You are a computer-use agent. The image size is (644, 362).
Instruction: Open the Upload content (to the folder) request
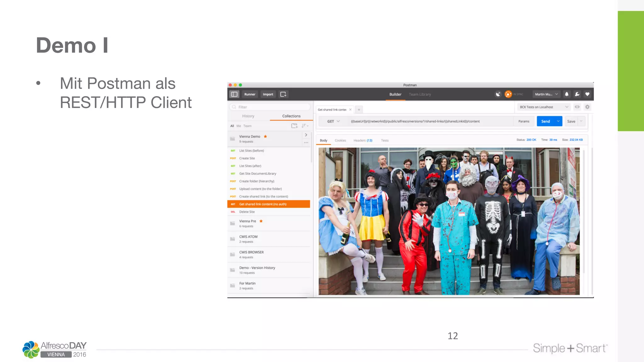tap(269, 189)
